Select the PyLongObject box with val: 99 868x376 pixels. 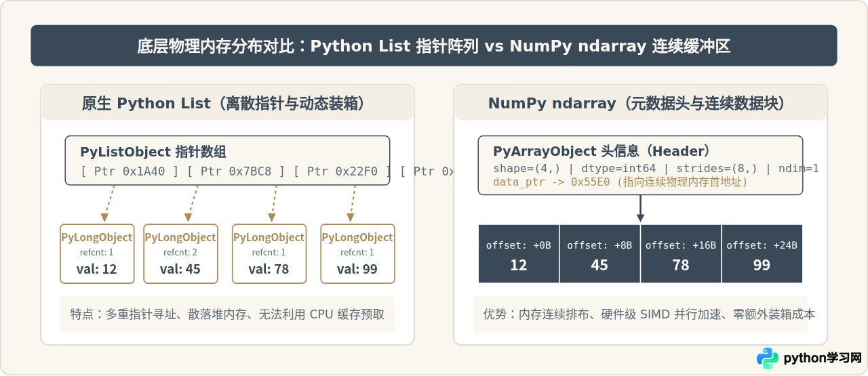point(357,253)
